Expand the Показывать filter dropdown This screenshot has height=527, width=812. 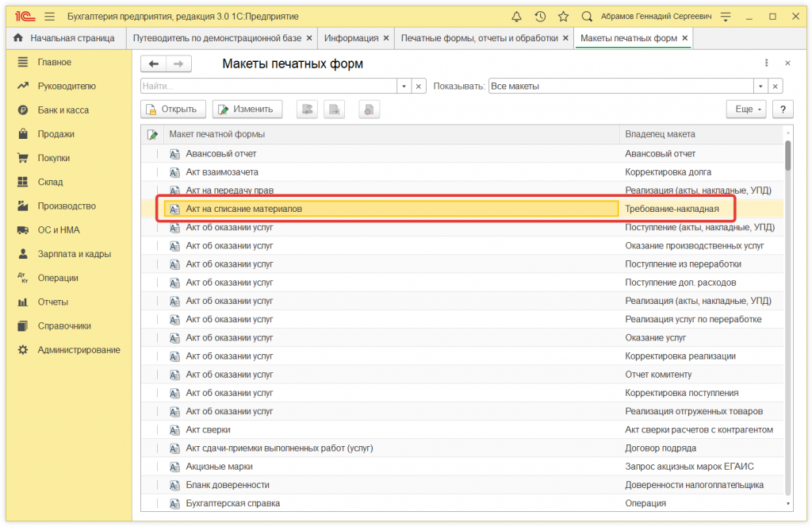tap(761, 87)
